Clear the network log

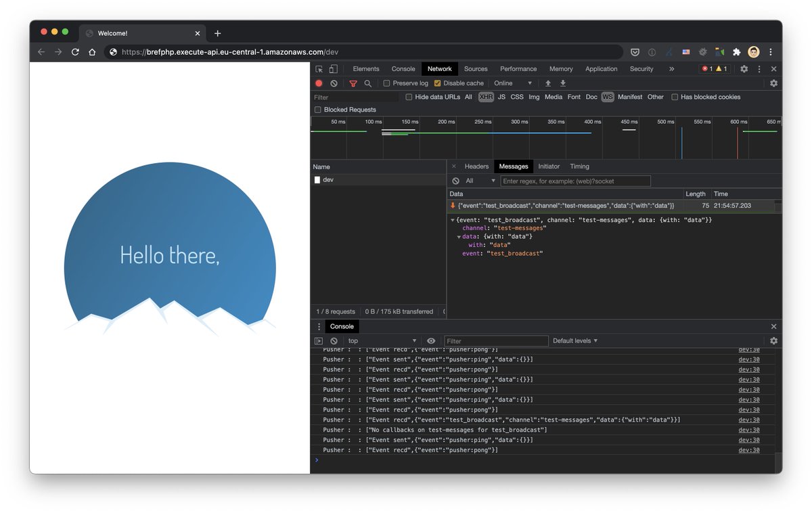tap(334, 83)
